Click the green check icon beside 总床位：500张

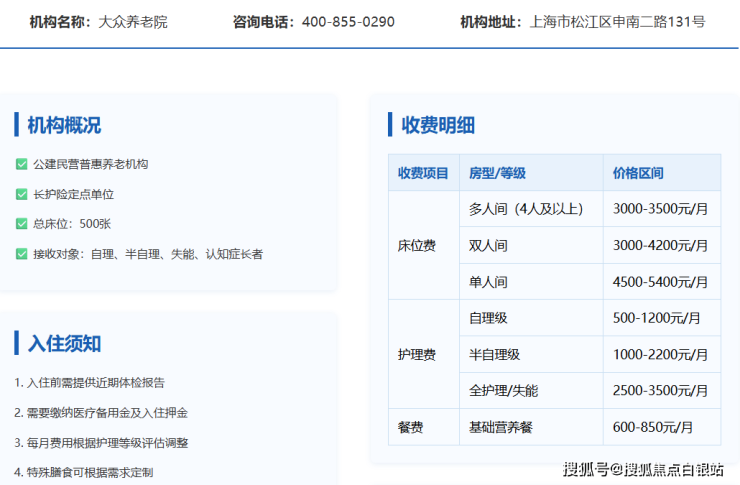22,224
